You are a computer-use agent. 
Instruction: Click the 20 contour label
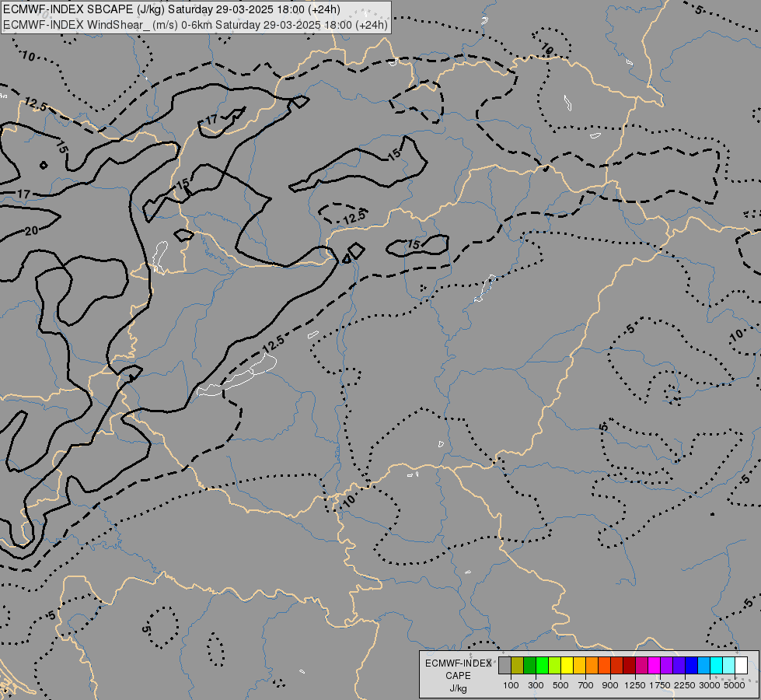pyautogui.click(x=32, y=231)
